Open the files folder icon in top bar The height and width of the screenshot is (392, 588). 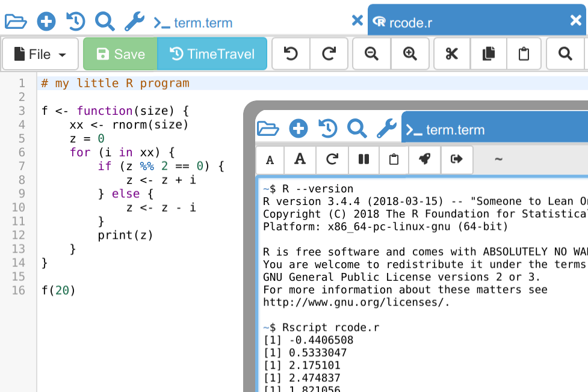coord(16,22)
